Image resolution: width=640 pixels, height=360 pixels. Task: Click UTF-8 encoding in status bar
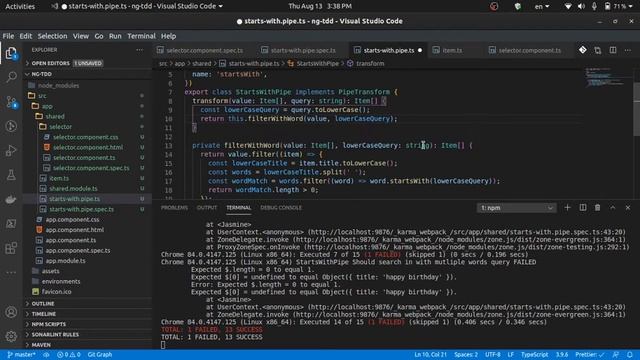[x=493, y=355]
